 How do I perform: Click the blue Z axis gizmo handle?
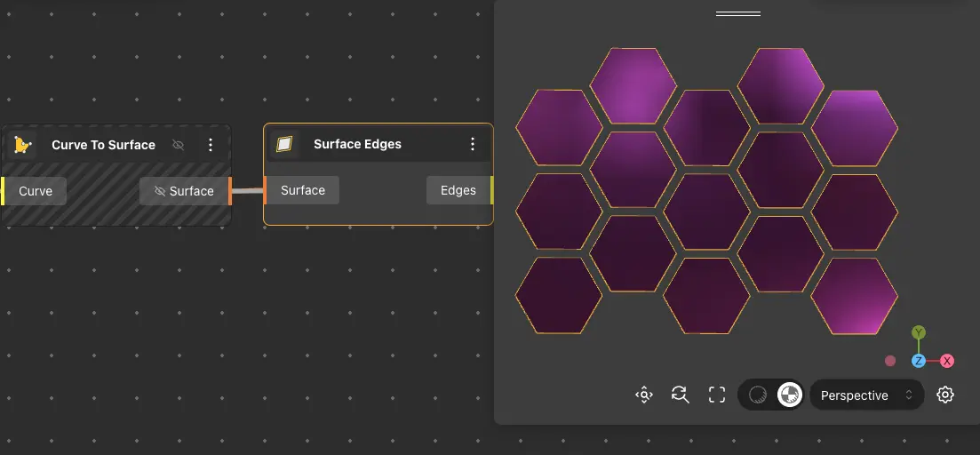(x=919, y=361)
